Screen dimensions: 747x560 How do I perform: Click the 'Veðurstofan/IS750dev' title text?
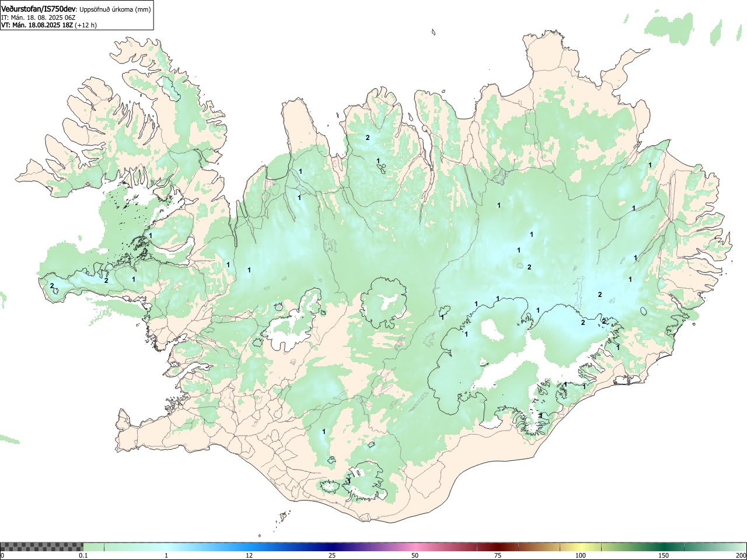[x=39, y=9]
